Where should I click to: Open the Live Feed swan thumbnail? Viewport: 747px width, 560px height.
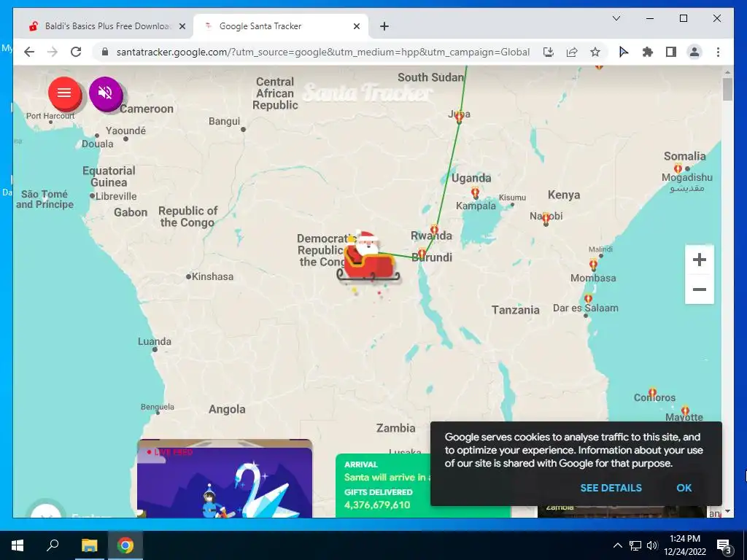(225, 478)
